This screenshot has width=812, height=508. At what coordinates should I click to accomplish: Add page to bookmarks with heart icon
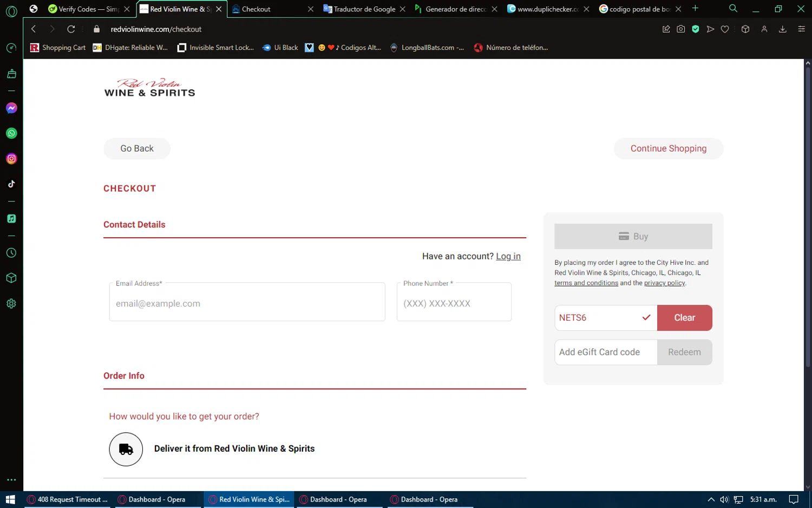point(725,29)
